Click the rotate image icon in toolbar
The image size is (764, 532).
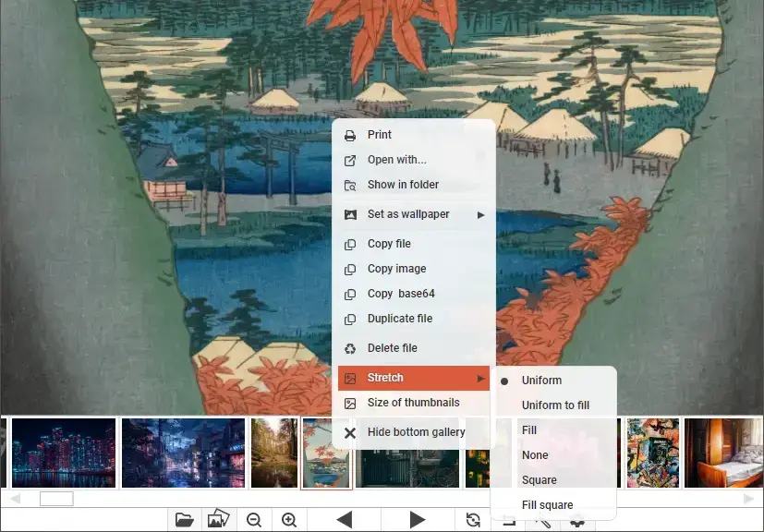pos(473,520)
